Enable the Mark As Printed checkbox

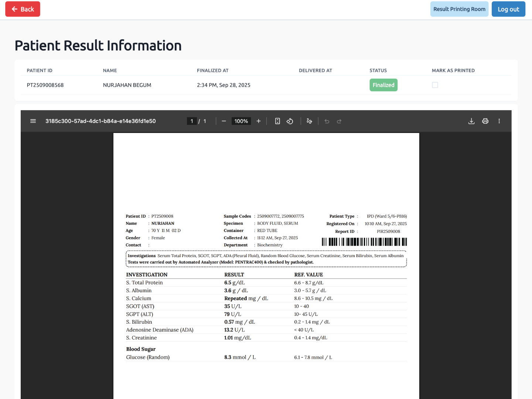tap(435, 85)
